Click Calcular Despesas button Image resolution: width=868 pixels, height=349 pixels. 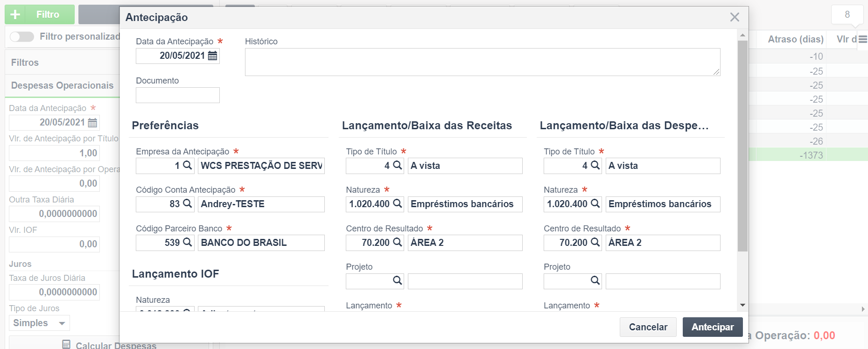(x=109, y=345)
